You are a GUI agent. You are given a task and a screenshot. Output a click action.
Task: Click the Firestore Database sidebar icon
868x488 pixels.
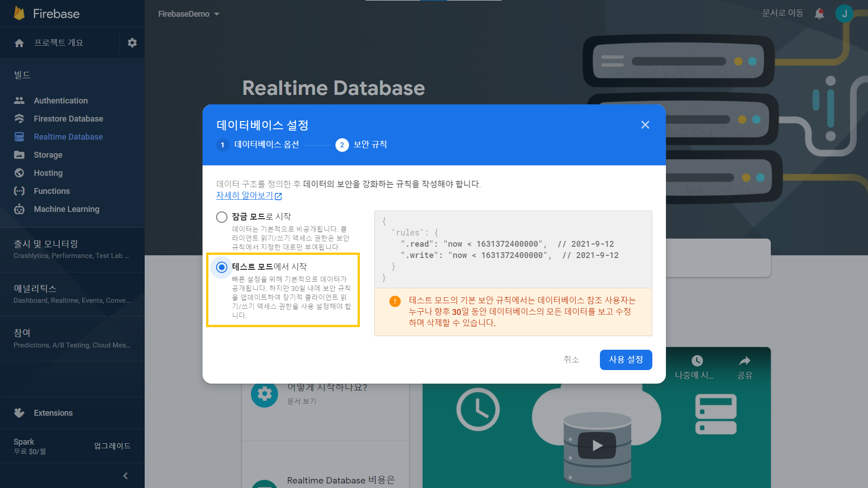(x=19, y=118)
